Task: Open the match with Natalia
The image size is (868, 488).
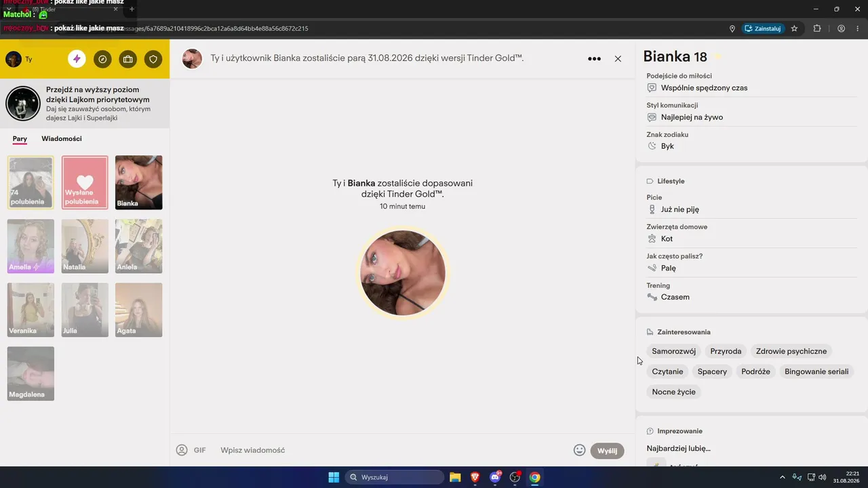Action: tap(85, 246)
